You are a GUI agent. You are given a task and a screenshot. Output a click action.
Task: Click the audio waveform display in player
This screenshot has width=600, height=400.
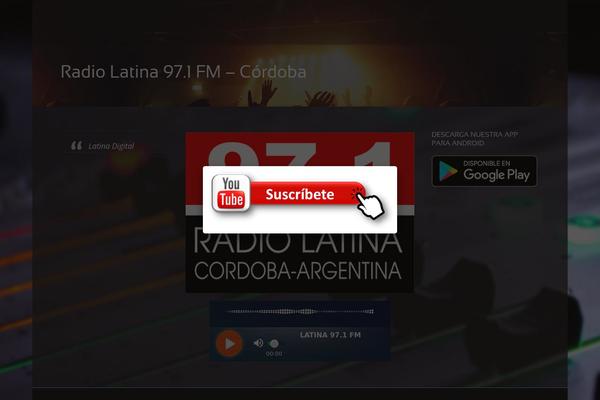point(300,312)
